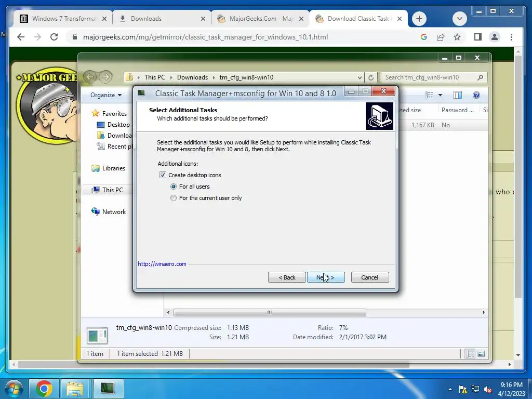This screenshot has height=399, width=532.
Task: Select Libraries in navigation pane
Action: coord(113,168)
